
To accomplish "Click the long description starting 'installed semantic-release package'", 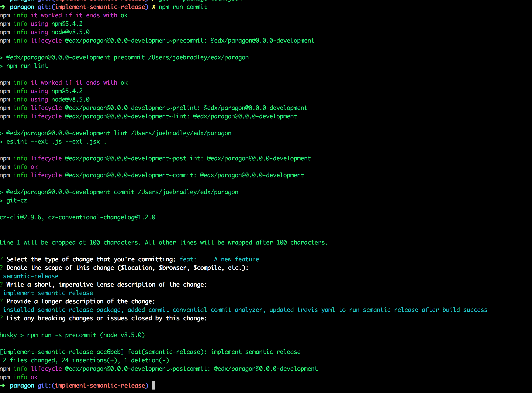I will 245,310.
